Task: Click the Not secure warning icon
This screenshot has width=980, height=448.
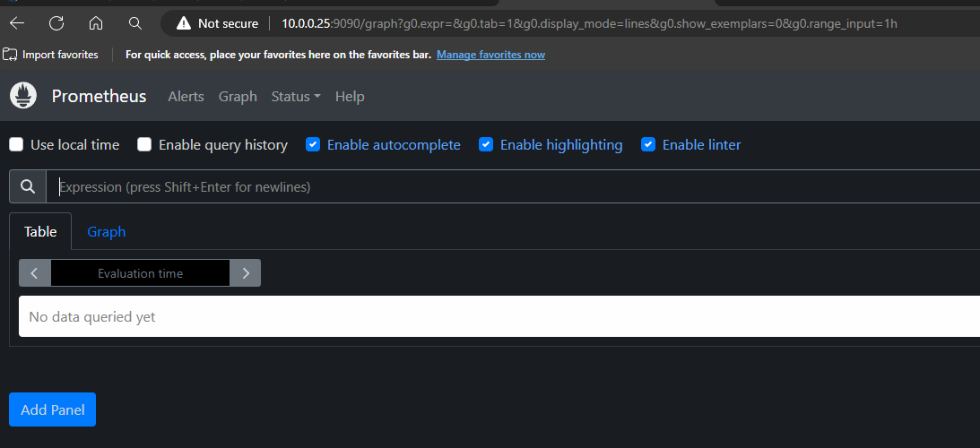Action: coord(183,23)
